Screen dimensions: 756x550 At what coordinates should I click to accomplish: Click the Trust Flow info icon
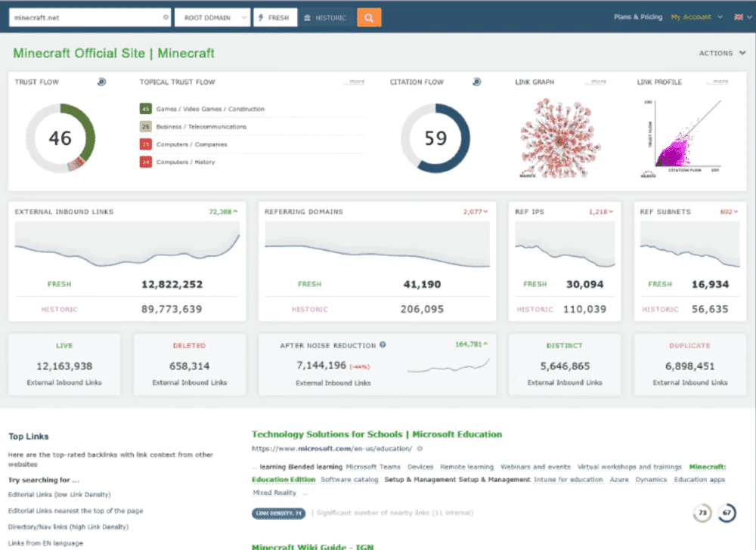pyautogui.click(x=101, y=82)
